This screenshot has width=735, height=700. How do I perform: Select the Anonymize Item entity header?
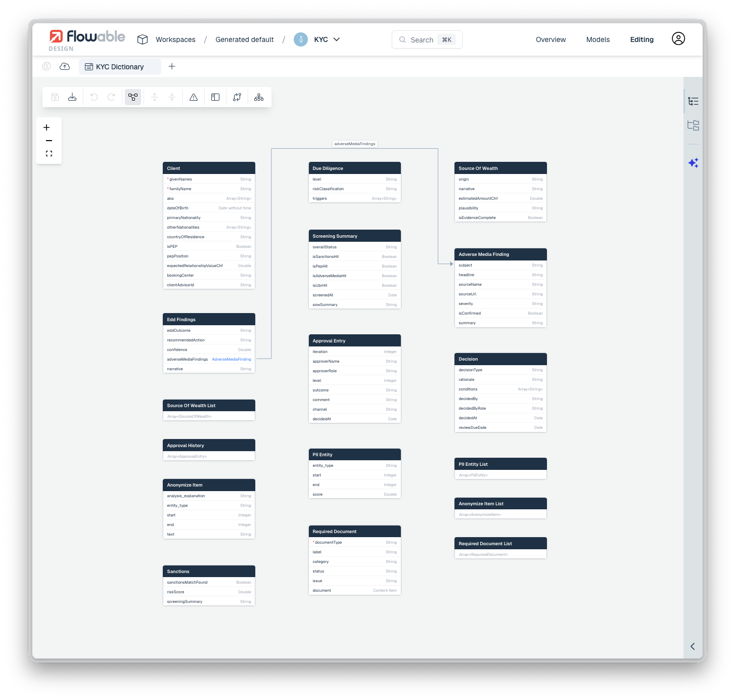pyautogui.click(x=209, y=485)
